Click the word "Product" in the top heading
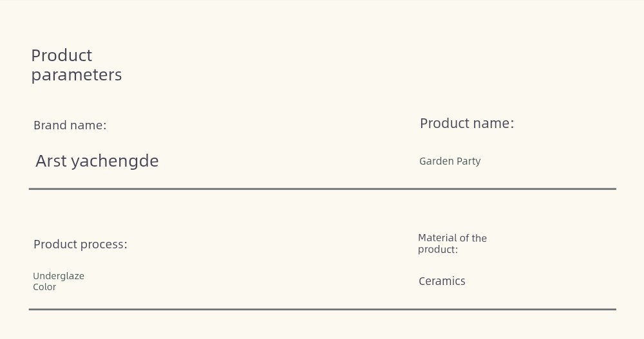 pyautogui.click(x=62, y=56)
